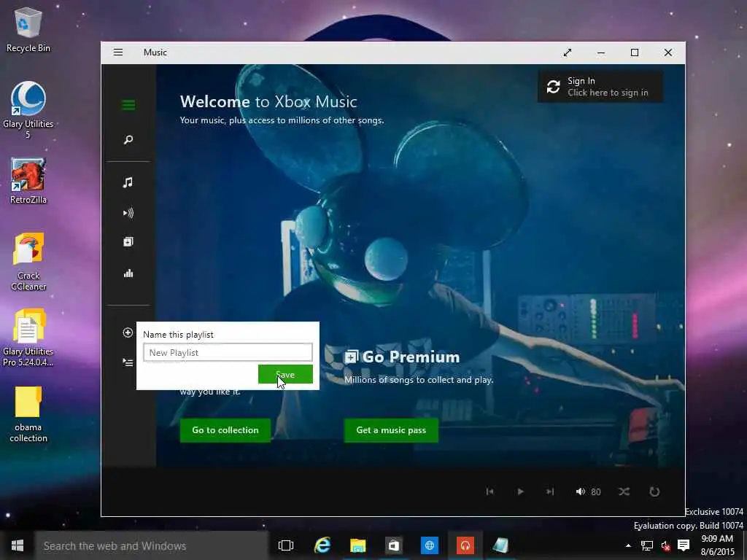
Task: Click the sync icon beside Sign In
Action: tap(553, 87)
